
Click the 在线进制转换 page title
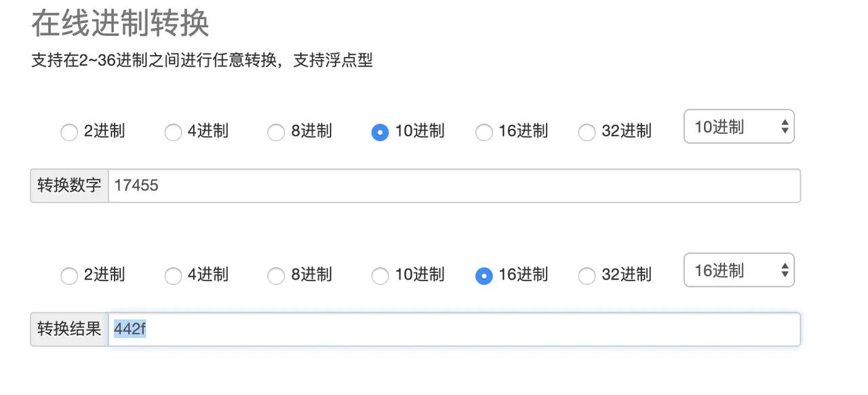[x=119, y=24]
